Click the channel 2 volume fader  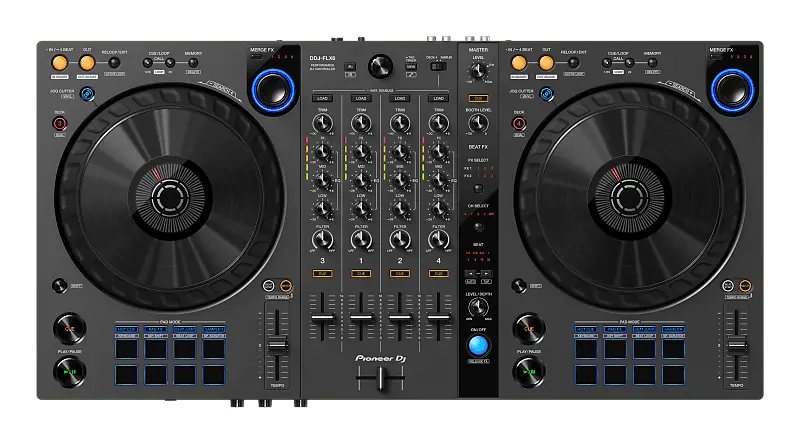(x=400, y=317)
